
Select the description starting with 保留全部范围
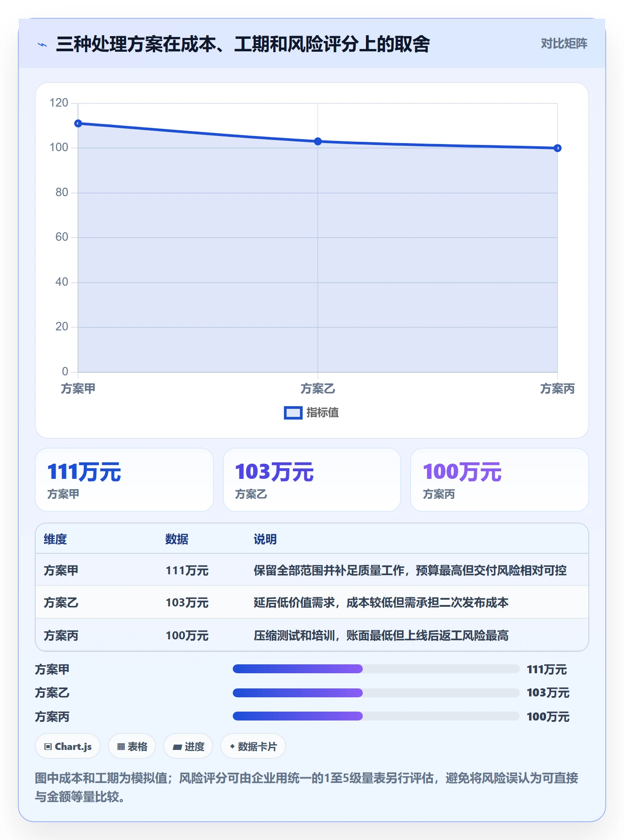(410, 571)
